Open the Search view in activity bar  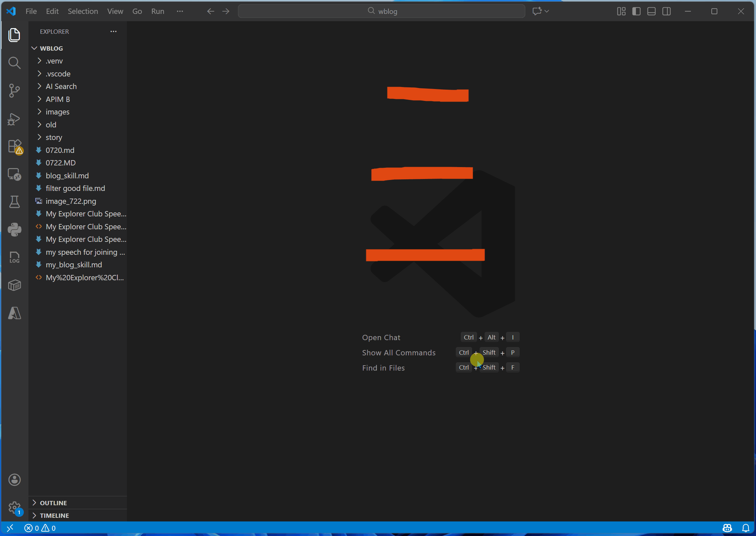pos(14,63)
